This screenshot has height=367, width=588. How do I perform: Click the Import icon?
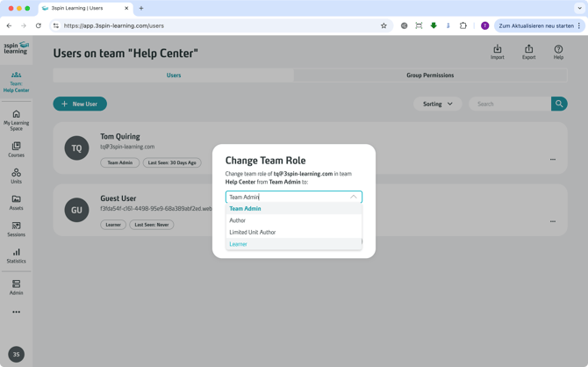coord(497,52)
